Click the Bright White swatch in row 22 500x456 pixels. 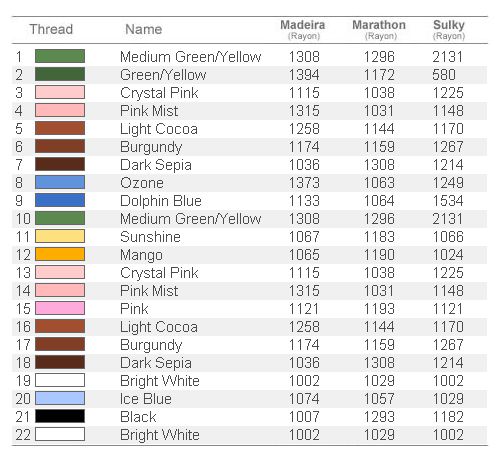60,434
